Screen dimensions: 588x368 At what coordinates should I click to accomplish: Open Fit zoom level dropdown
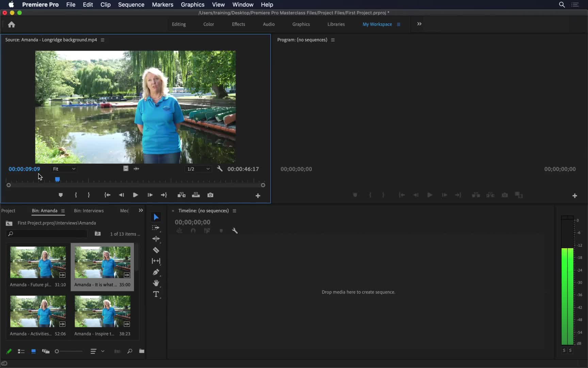point(64,169)
